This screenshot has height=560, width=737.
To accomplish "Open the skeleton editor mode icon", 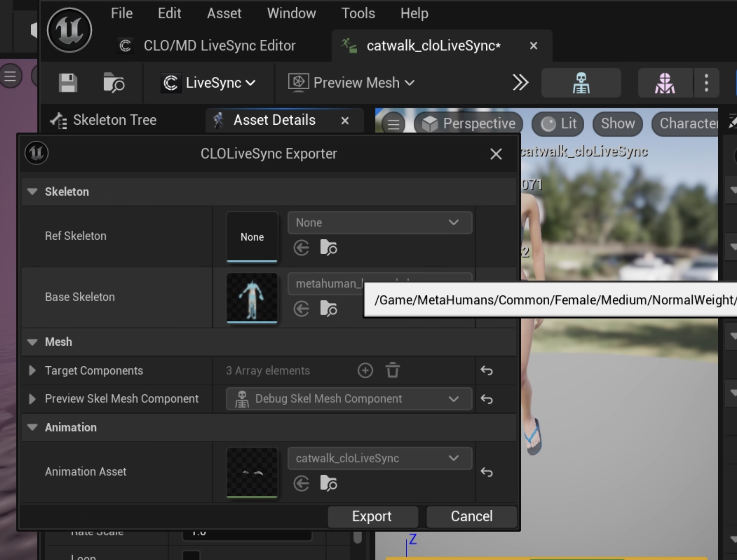I will pyautogui.click(x=581, y=83).
